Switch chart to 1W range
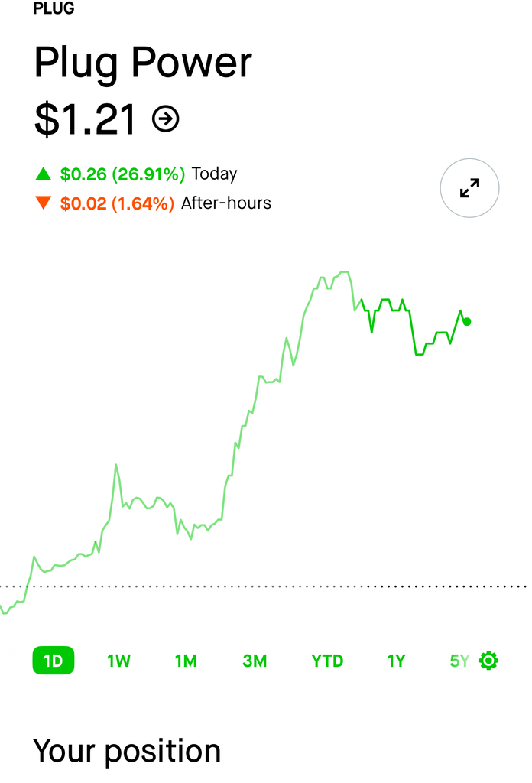The height and width of the screenshot is (783, 532). [118, 661]
